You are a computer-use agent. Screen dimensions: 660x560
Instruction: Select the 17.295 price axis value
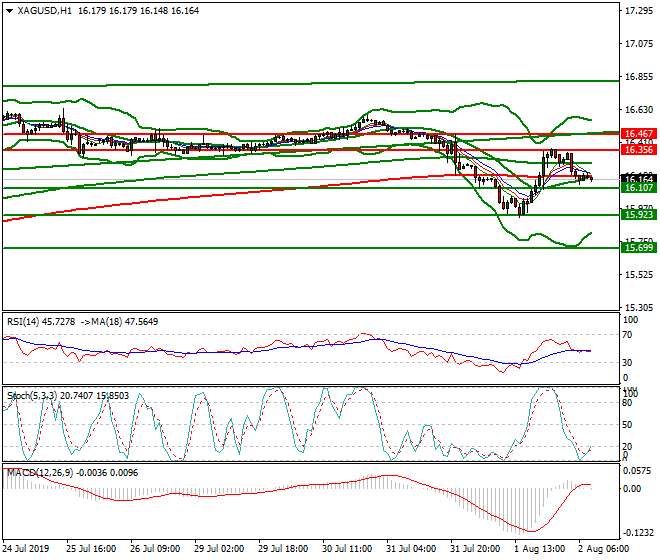639,11
